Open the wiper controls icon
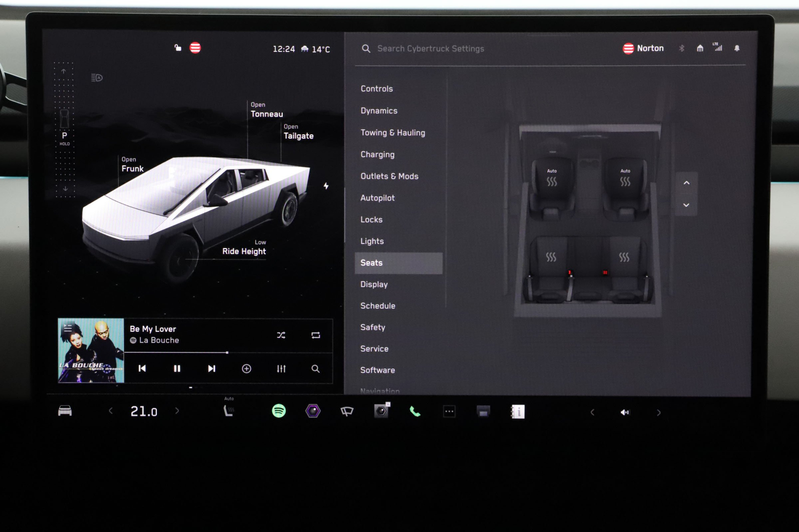Screen dimensions: 799x532 click(347, 411)
